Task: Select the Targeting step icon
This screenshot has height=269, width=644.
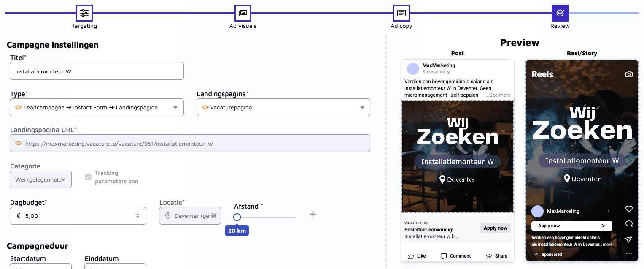Action: tap(84, 13)
